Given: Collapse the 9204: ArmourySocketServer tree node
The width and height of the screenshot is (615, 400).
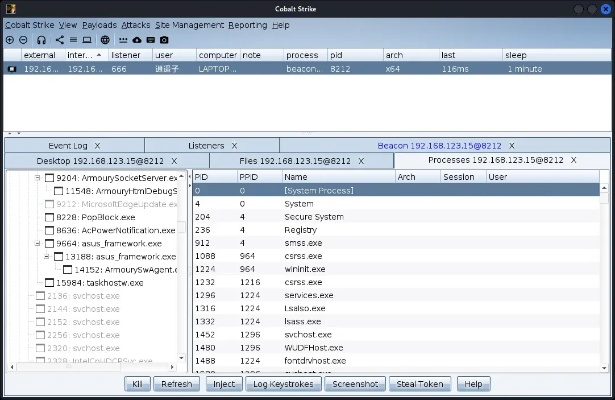Looking at the screenshot, I should [38, 177].
